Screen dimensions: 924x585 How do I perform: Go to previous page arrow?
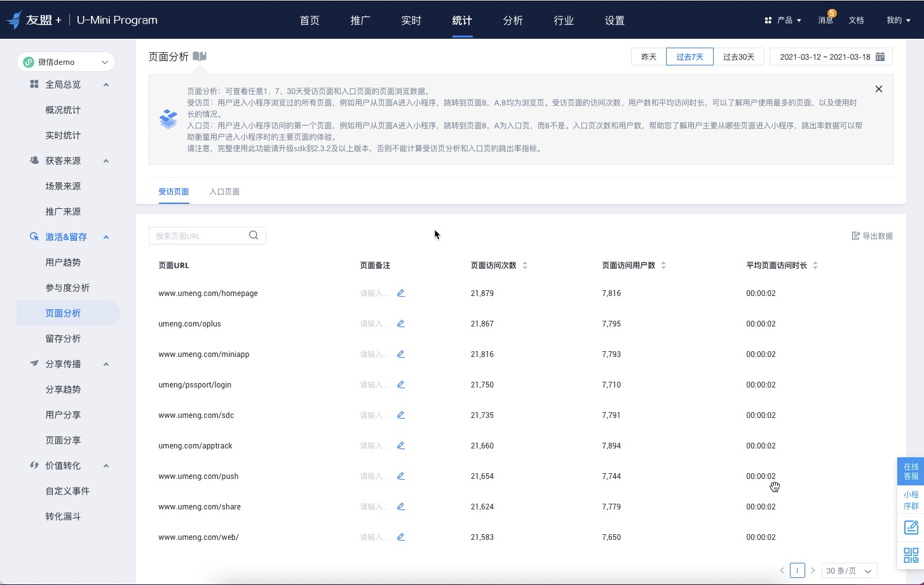coord(782,570)
